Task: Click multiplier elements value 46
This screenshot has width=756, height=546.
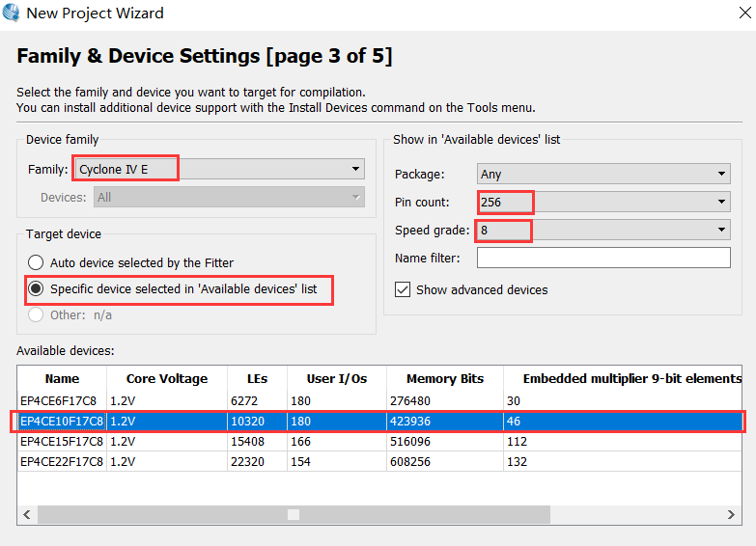Action: point(514,422)
